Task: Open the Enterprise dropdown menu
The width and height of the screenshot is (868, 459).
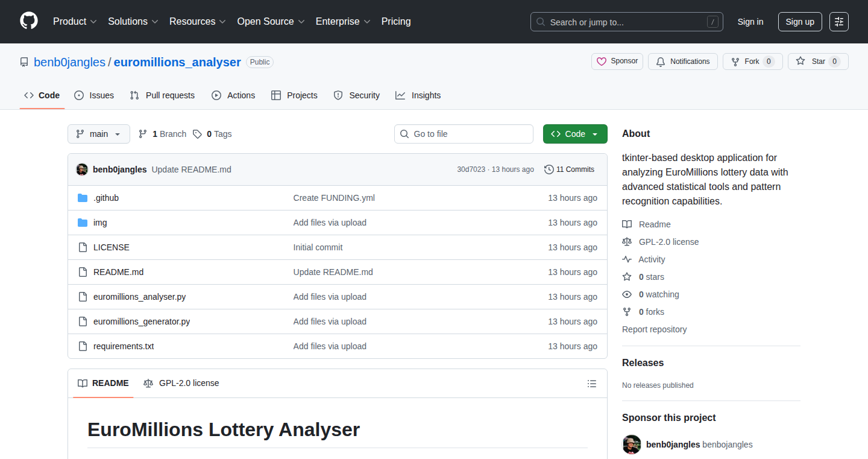Action: pyautogui.click(x=344, y=22)
